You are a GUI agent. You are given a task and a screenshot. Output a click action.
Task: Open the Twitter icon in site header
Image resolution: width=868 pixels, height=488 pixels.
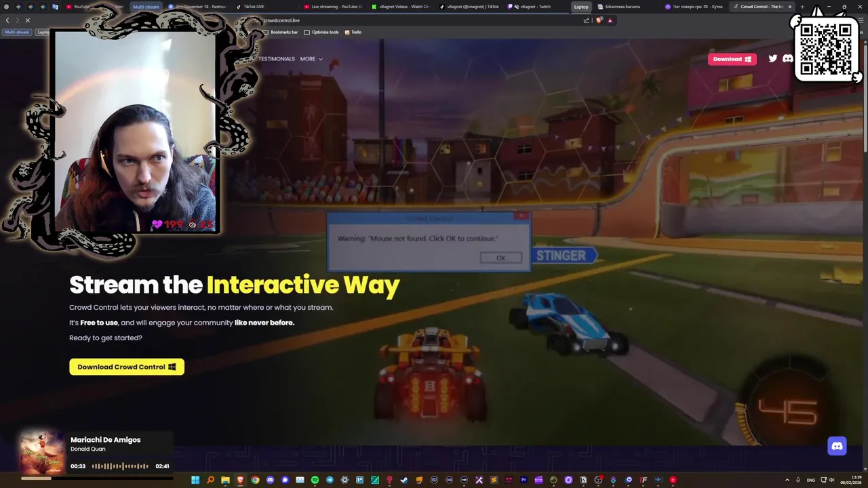coord(772,59)
